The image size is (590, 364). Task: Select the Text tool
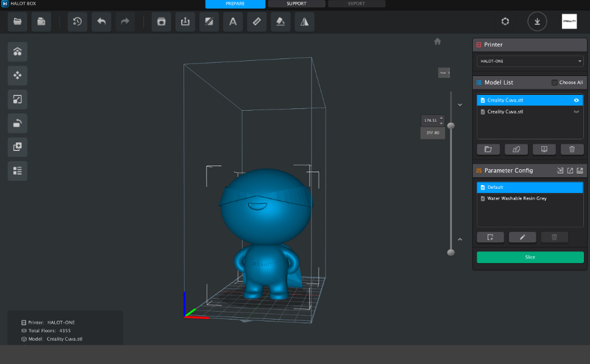point(232,21)
